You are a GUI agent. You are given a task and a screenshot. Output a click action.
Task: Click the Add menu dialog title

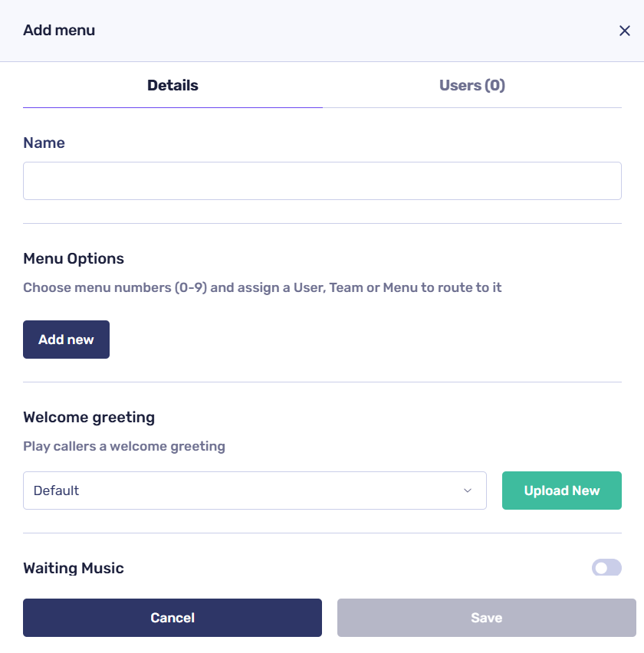[59, 31]
